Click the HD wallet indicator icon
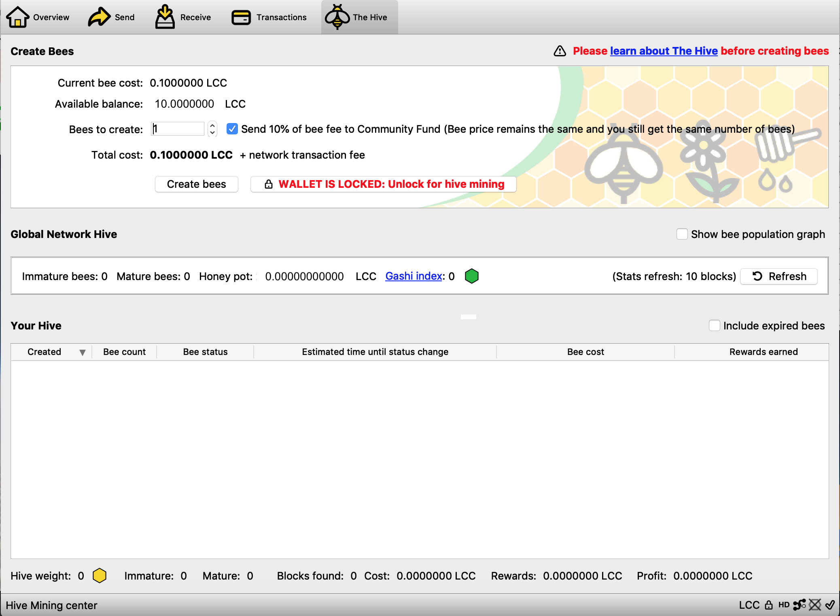 (x=784, y=605)
